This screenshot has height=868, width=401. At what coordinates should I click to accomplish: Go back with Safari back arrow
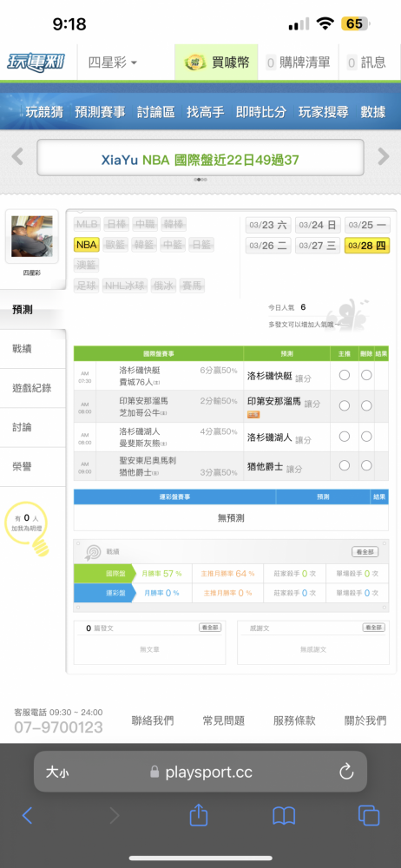(x=27, y=815)
